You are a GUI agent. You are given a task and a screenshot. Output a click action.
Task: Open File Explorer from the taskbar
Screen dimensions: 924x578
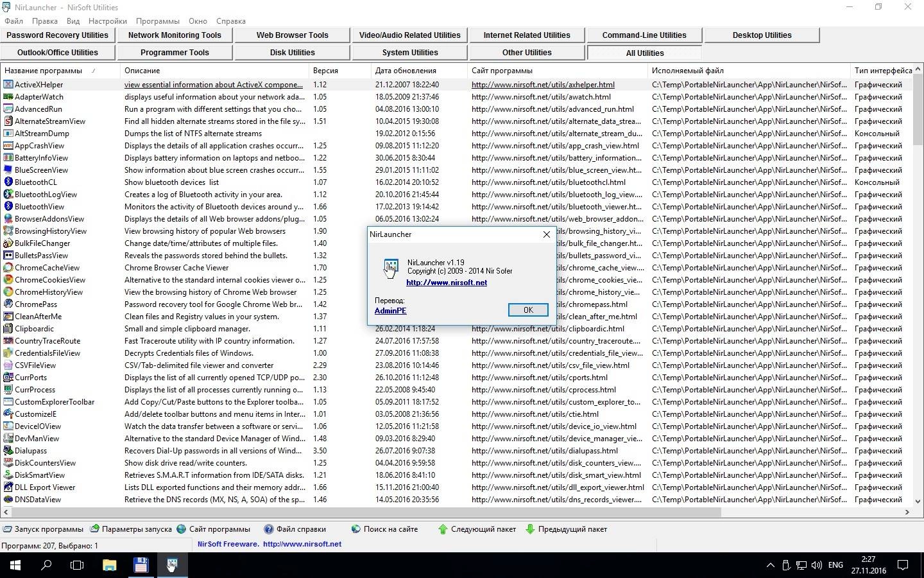pyautogui.click(x=110, y=565)
